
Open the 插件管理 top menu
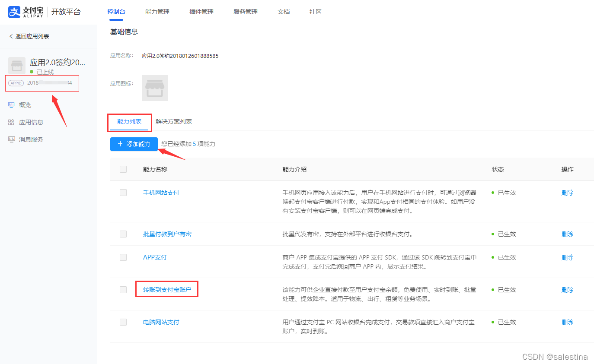point(201,12)
